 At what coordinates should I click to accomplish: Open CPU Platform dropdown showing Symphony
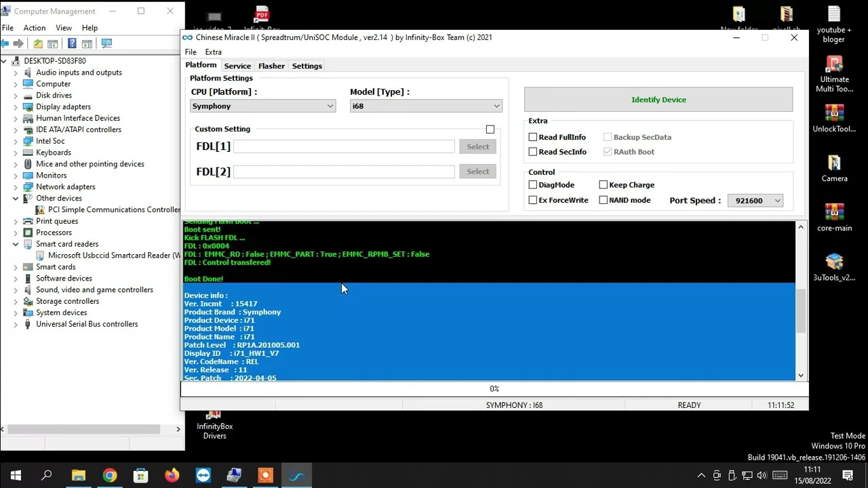(x=263, y=106)
